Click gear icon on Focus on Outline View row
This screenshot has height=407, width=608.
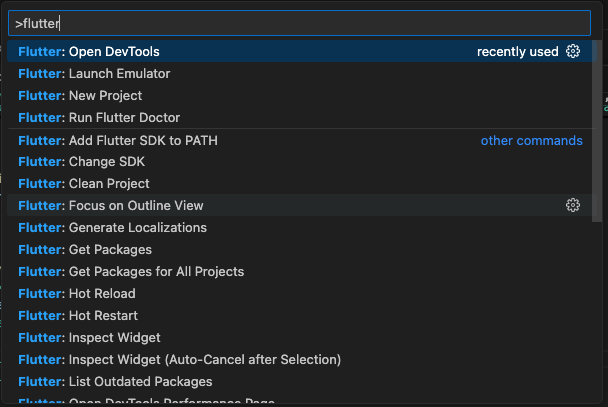(x=573, y=205)
